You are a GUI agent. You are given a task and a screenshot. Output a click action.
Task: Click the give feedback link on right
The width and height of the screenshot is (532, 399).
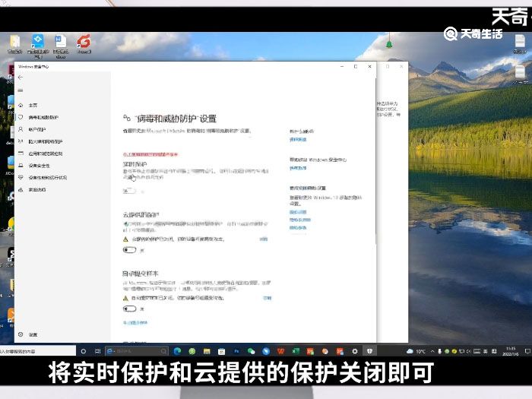[x=298, y=168]
